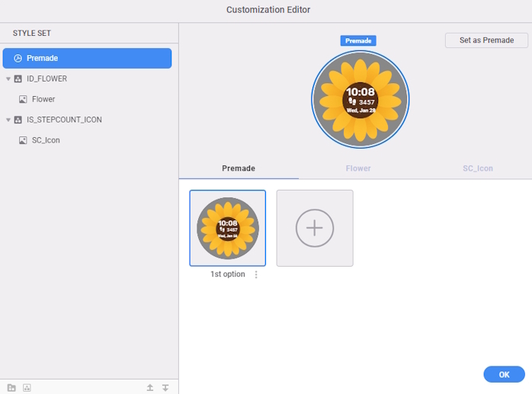
Task: Click the move up arrow icon
Action: coord(150,387)
